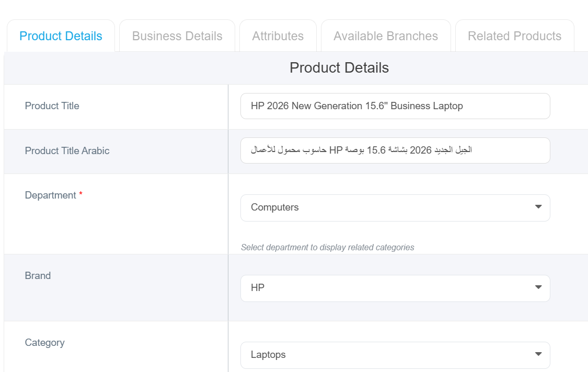Open the Related Products tab
The height and width of the screenshot is (372, 588).
pyautogui.click(x=514, y=36)
